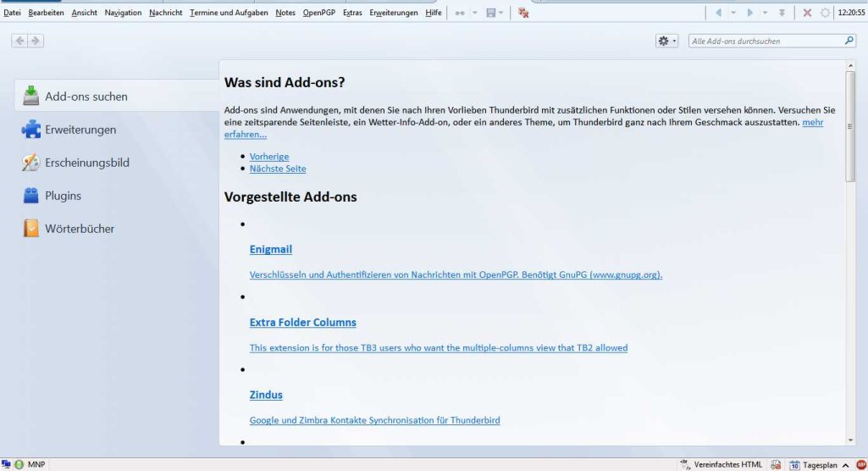Open dropdown beside blue left triangle
This screenshot has width=868, height=471.
coord(733,13)
